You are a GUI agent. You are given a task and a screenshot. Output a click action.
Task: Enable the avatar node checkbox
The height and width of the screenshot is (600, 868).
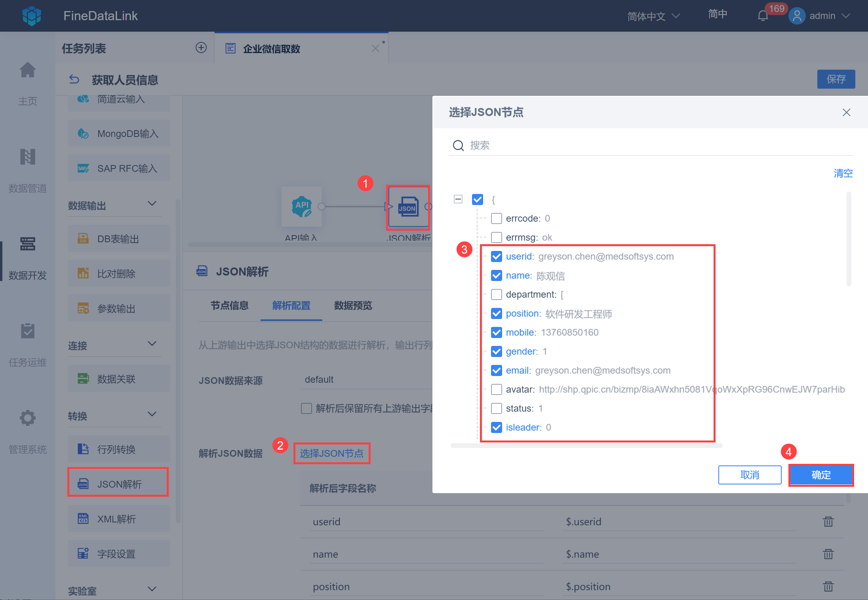(x=496, y=389)
